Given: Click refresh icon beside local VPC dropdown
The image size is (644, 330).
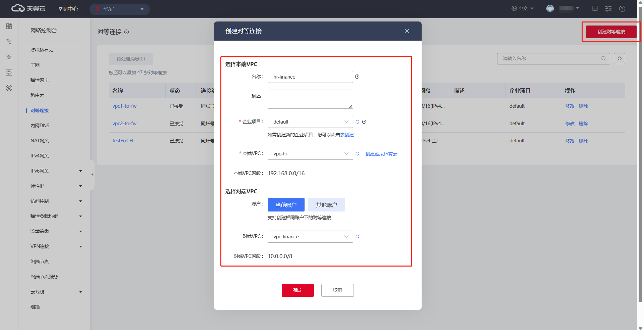Looking at the screenshot, I should pyautogui.click(x=357, y=154).
